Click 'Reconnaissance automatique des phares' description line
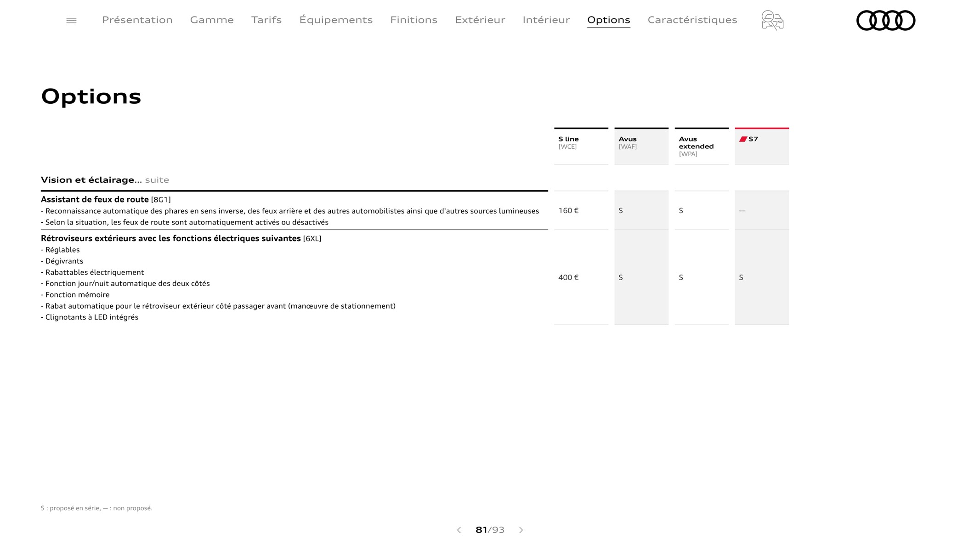Screen dimensions: 980x551 pos(290,211)
